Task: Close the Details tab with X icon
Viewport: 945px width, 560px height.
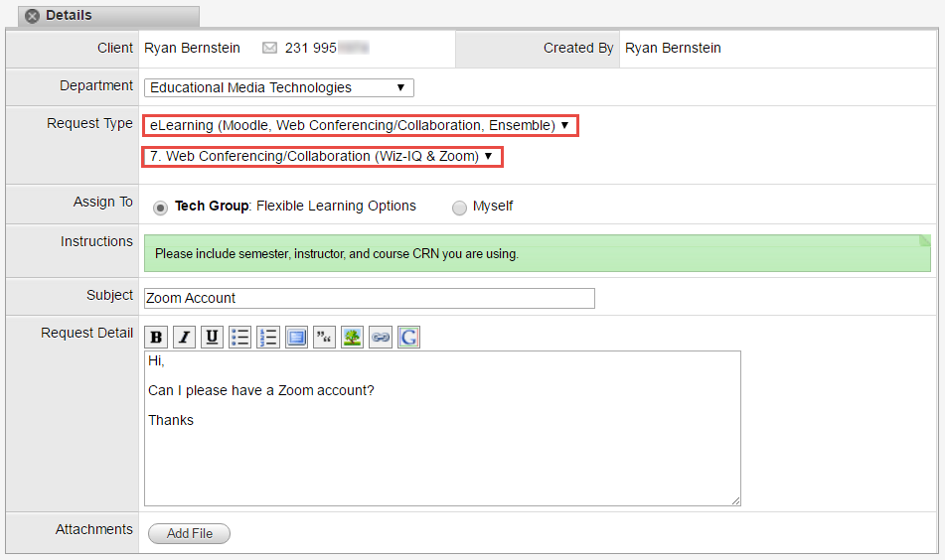Action: [33, 16]
